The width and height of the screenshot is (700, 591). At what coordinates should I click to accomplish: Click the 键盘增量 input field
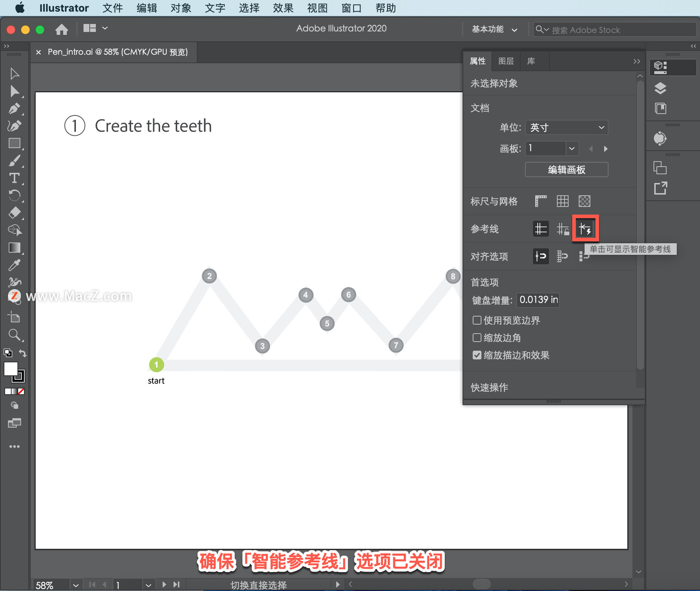[538, 300]
